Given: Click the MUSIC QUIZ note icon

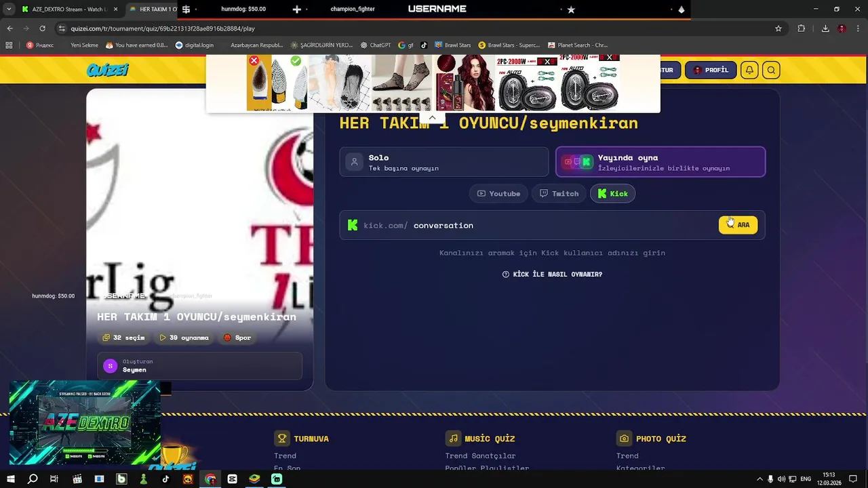Looking at the screenshot, I should (x=453, y=439).
